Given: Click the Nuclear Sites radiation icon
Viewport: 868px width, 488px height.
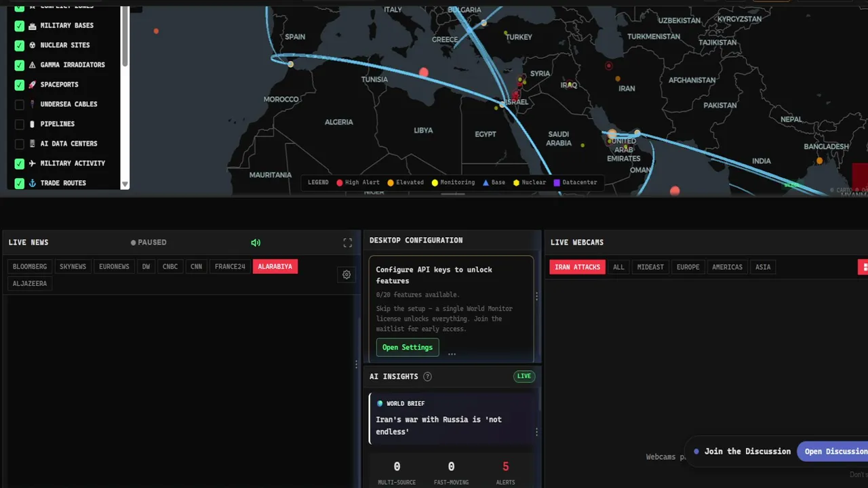Looking at the screenshot, I should [x=32, y=45].
